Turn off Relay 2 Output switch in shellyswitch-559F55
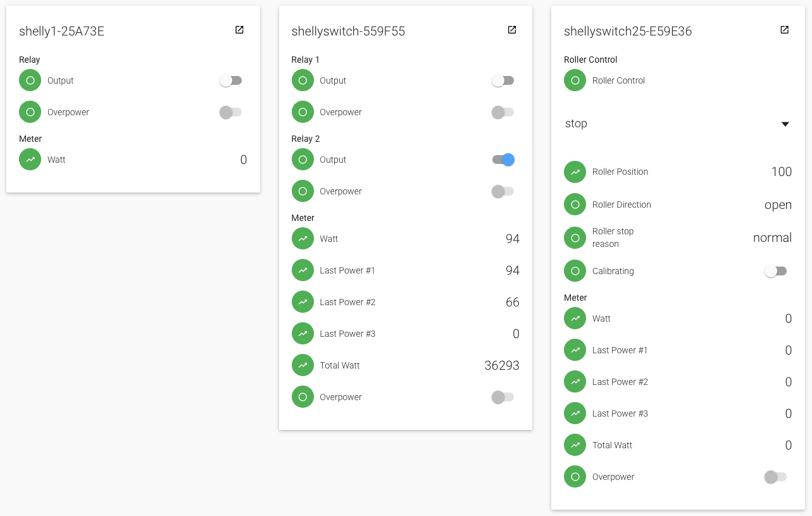 click(503, 160)
